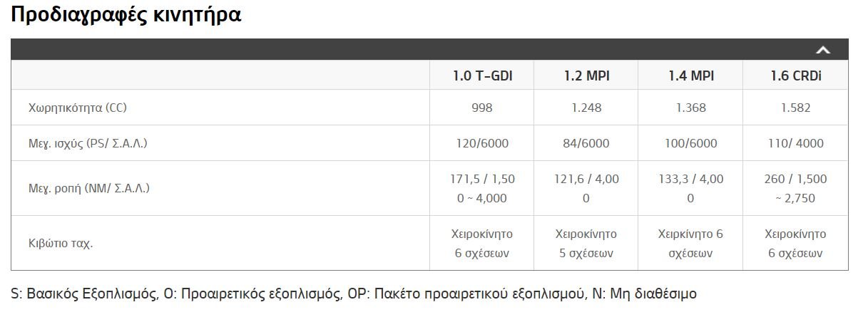The width and height of the screenshot is (868, 327).
Task: Click the Μεγ. ροπή (NM/ Σ.Α.Λ.) row label
Action: pos(89,188)
